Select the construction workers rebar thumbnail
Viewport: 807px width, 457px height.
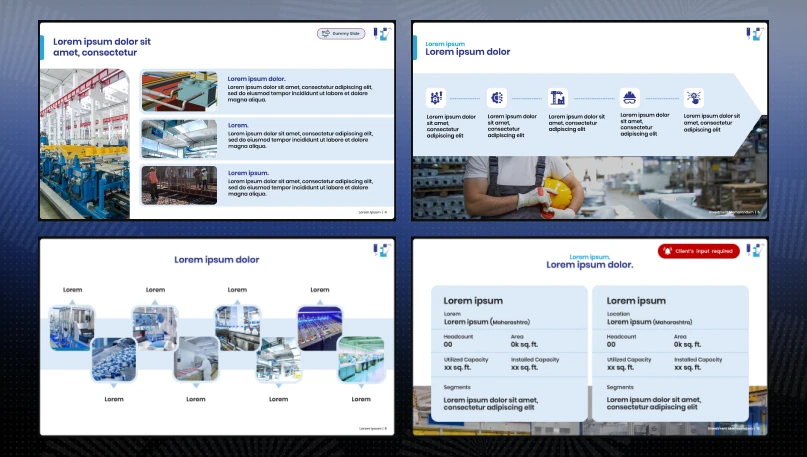pyautogui.click(x=179, y=185)
